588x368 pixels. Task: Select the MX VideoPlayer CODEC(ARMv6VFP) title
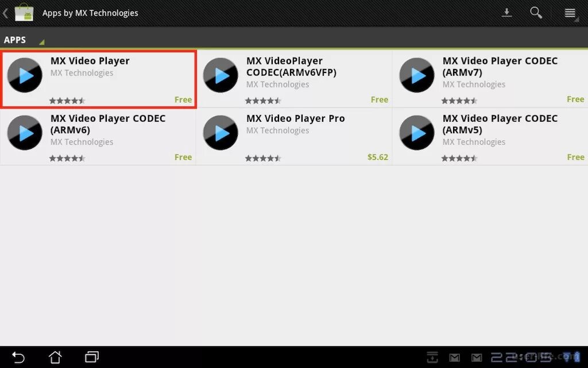coord(291,67)
